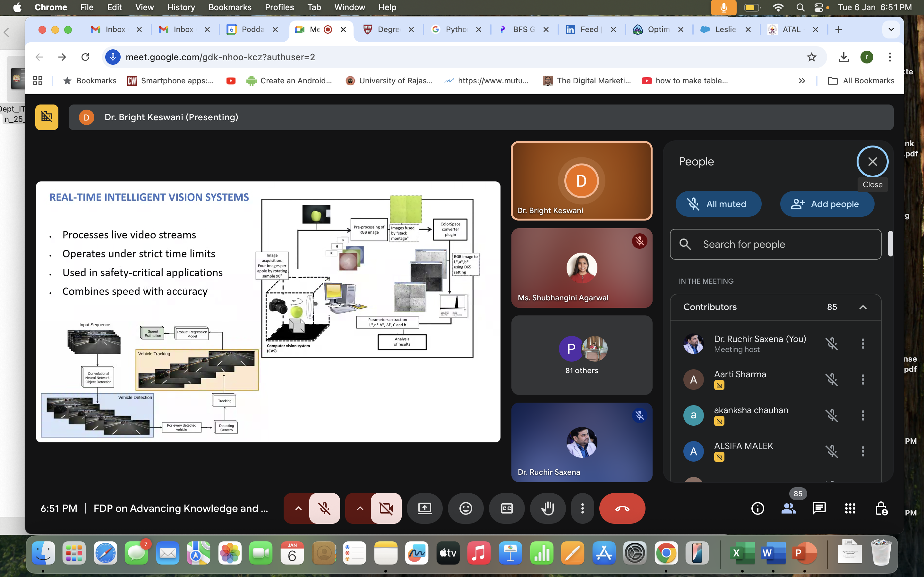Click the People panel scrollbar
Screen dimensions: 924x577
point(890,244)
